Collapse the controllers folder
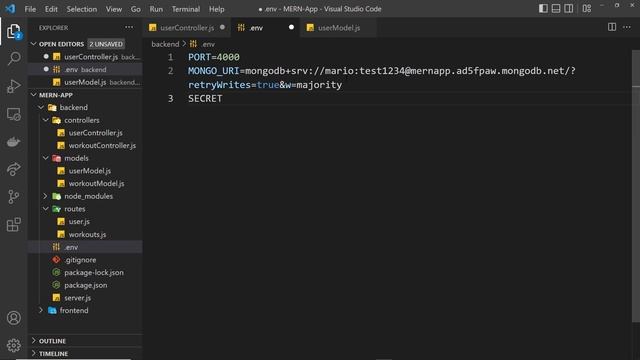 coord(46,120)
